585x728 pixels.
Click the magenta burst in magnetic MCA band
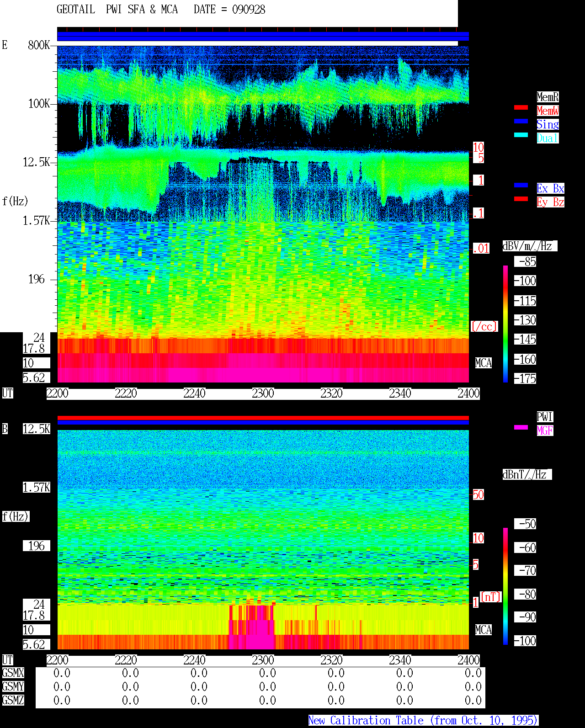pyautogui.click(x=252, y=627)
